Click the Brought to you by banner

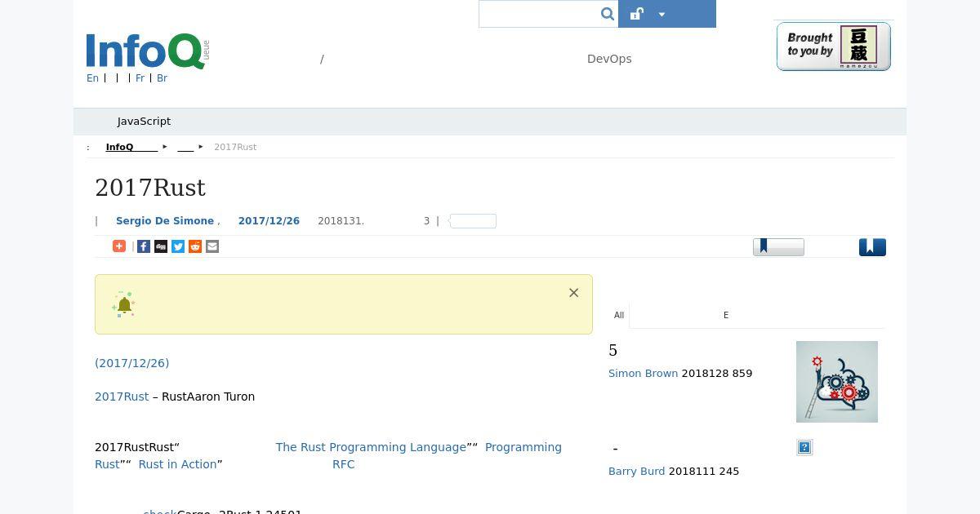click(x=833, y=47)
